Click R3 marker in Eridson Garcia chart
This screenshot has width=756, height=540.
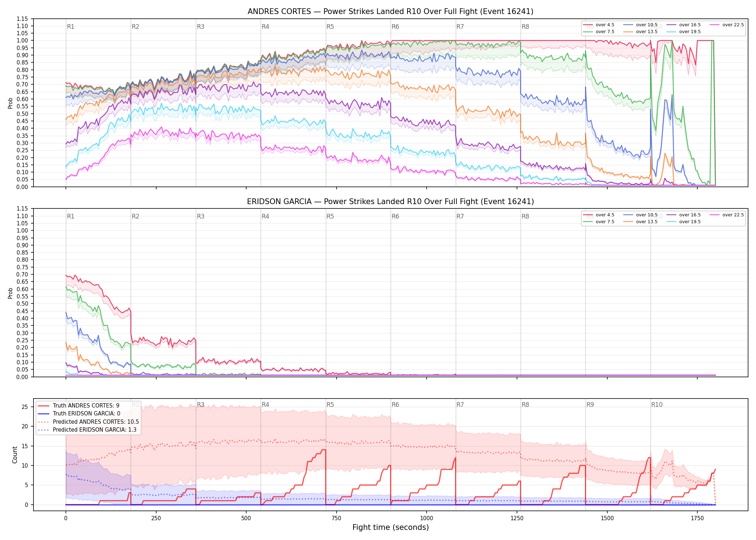click(201, 216)
